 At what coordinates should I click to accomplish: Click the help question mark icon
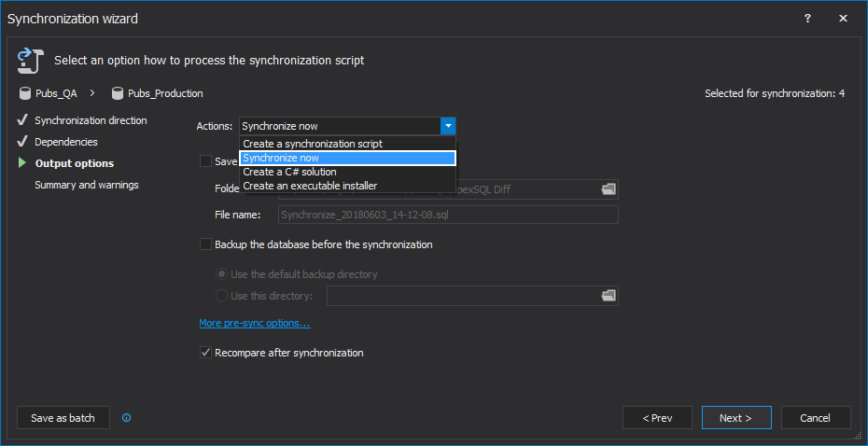pos(807,19)
